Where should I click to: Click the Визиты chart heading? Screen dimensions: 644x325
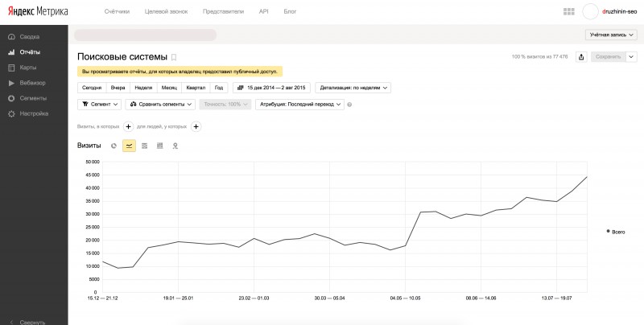pos(89,146)
